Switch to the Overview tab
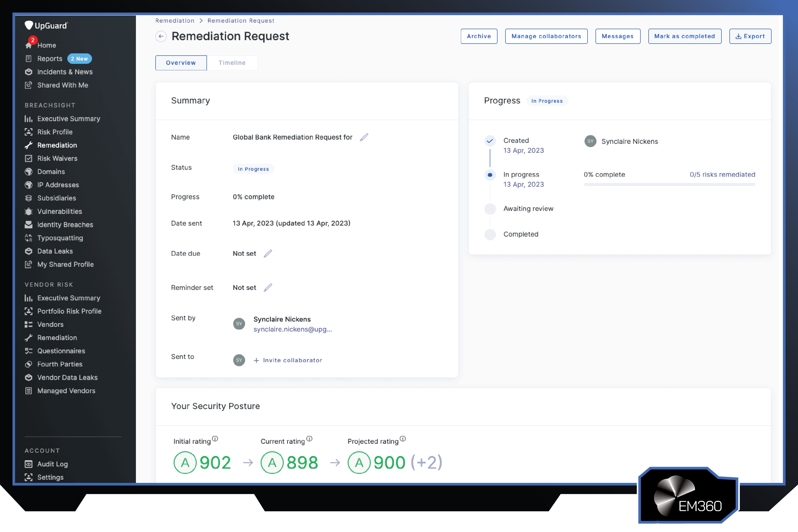Image resolution: width=798 pixels, height=532 pixels. [x=181, y=63]
